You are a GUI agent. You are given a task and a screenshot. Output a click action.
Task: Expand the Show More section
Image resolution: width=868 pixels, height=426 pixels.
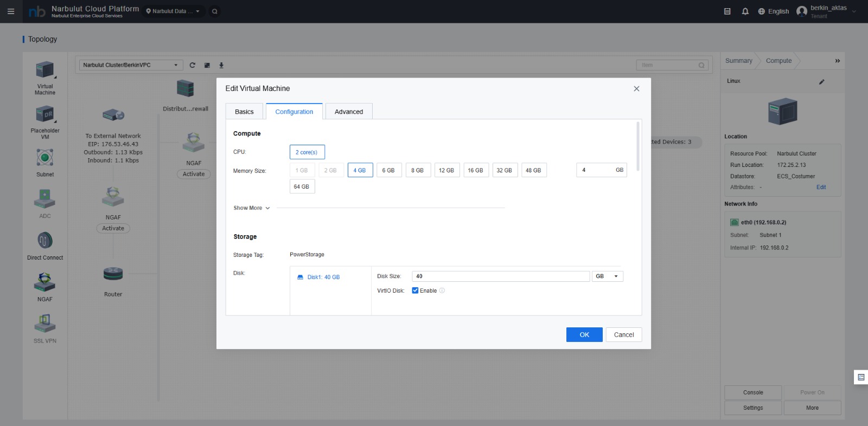coord(252,208)
